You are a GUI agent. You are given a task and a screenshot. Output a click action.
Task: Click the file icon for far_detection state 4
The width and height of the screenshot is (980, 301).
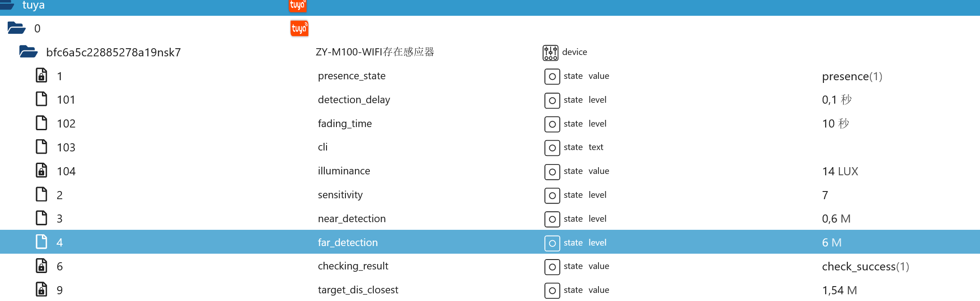pos(41,242)
